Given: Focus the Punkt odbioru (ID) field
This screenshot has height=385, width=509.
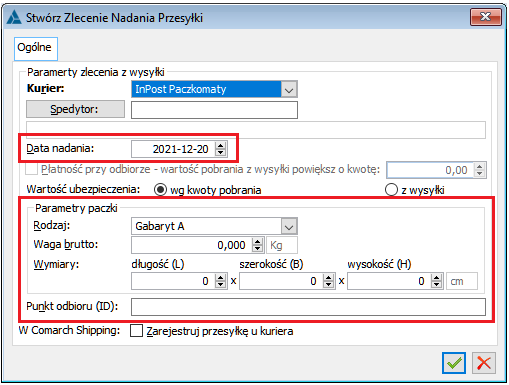Looking at the screenshot, I should [x=308, y=307].
